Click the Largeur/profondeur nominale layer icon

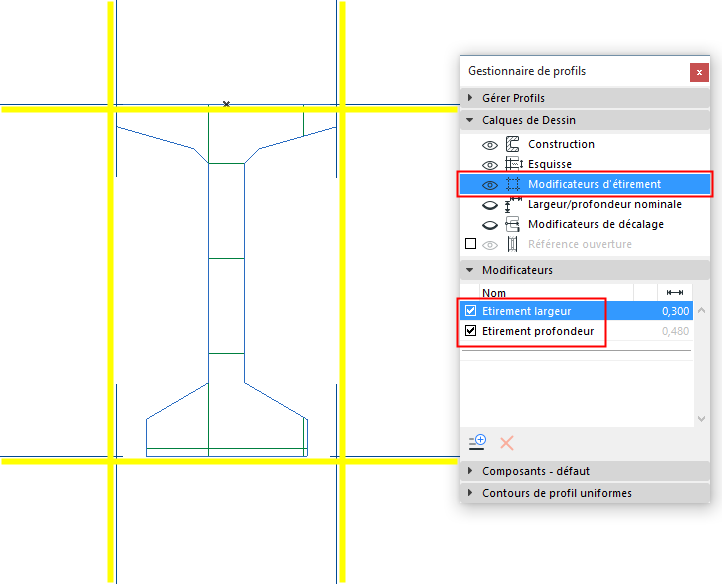pyautogui.click(x=513, y=204)
